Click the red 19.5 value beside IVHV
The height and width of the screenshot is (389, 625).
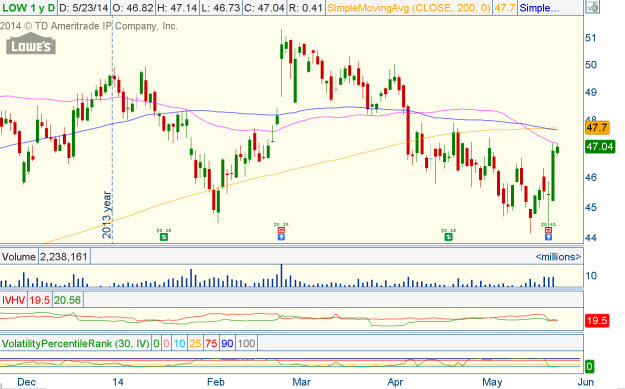click(x=39, y=300)
